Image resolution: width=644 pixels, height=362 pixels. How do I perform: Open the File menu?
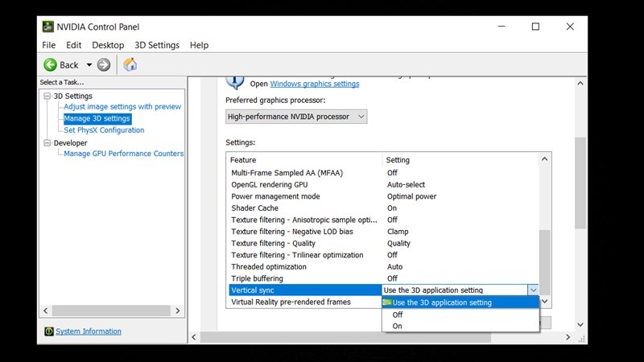click(x=49, y=45)
